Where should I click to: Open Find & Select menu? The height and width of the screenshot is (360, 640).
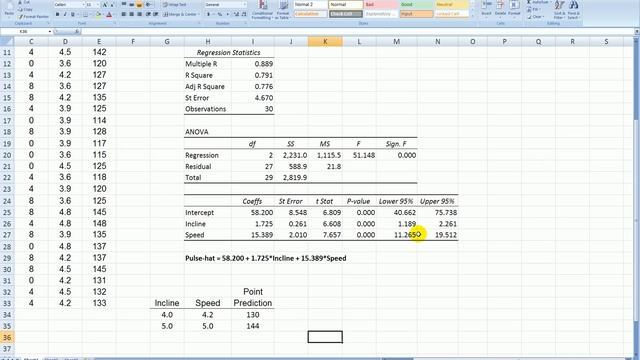(573, 10)
